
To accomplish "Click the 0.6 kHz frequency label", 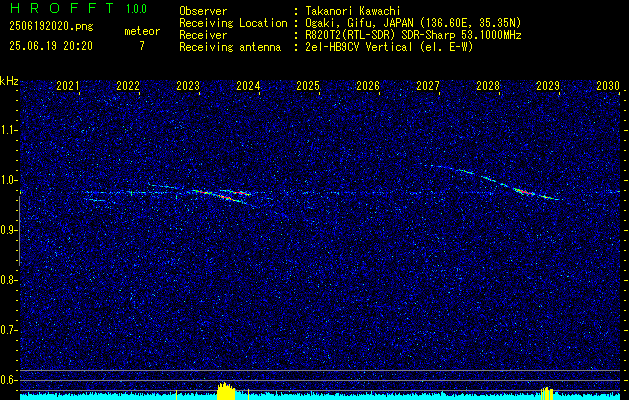I will (9, 380).
